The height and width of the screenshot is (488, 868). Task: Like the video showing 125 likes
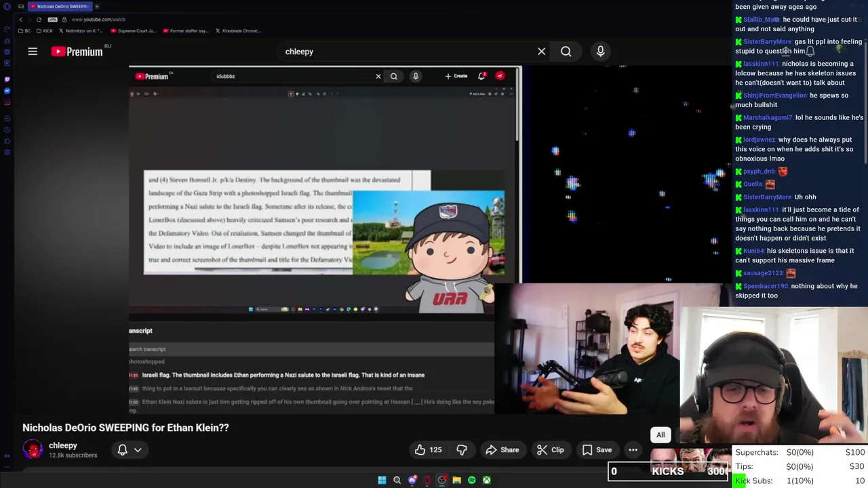coord(428,450)
